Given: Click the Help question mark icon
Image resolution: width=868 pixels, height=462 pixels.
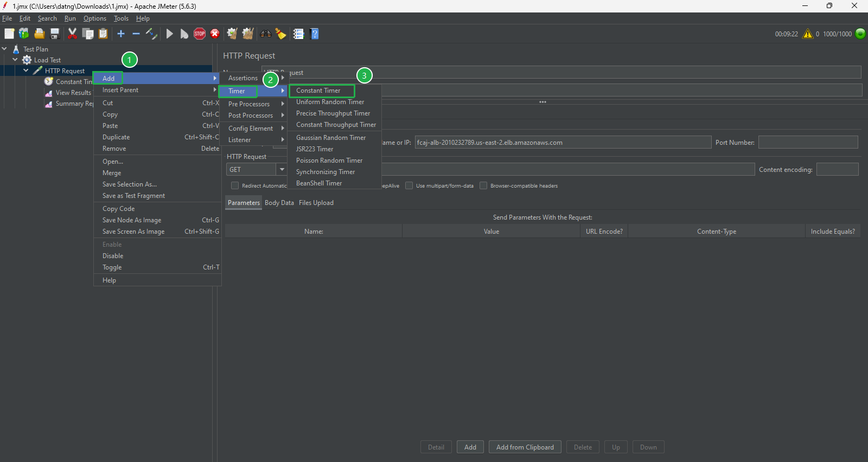Looking at the screenshot, I should coord(314,34).
